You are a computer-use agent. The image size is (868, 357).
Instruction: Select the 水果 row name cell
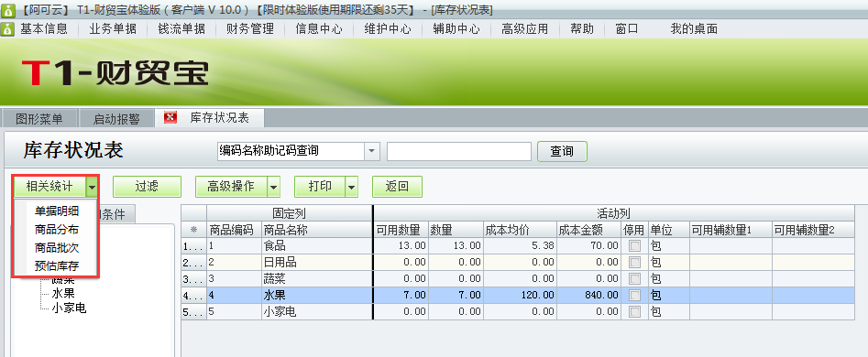[317, 295]
